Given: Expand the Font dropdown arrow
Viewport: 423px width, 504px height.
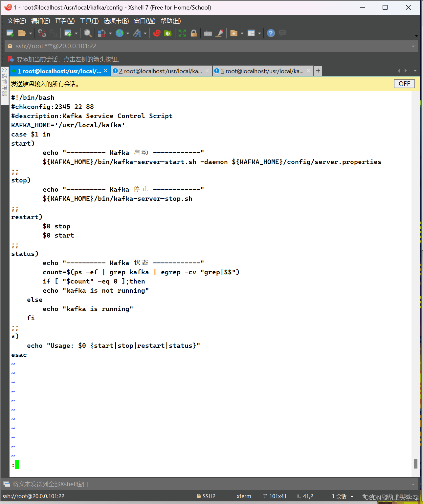Looking at the screenshot, I should coord(145,33).
